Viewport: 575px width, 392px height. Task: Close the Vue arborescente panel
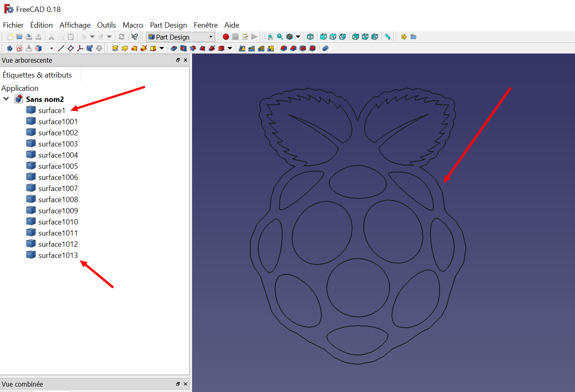185,60
